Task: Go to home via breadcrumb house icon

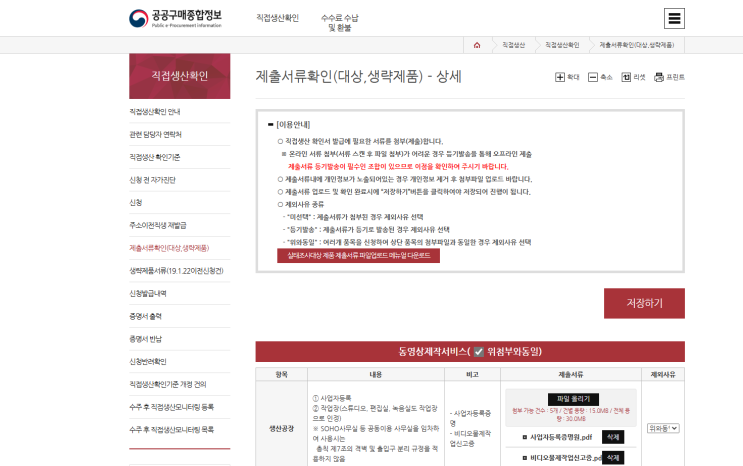Action: [x=477, y=45]
